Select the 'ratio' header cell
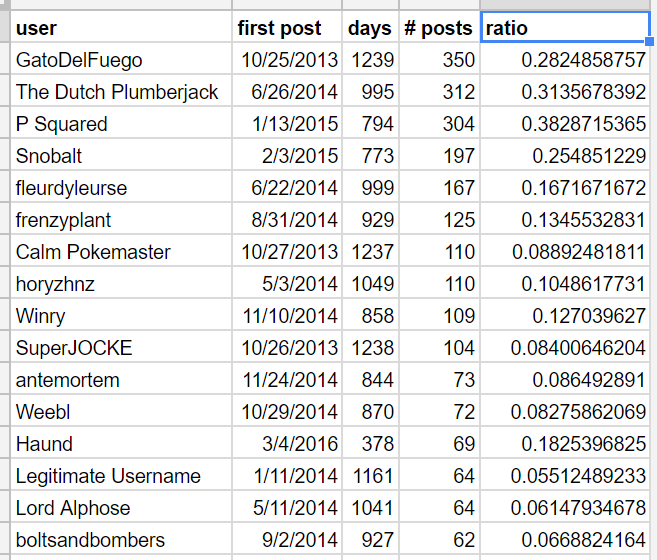657x560 pixels. [x=565, y=28]
